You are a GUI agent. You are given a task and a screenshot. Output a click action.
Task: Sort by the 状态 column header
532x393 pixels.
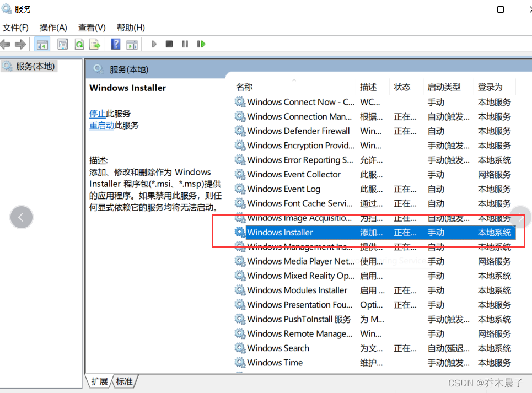point(402,87)
